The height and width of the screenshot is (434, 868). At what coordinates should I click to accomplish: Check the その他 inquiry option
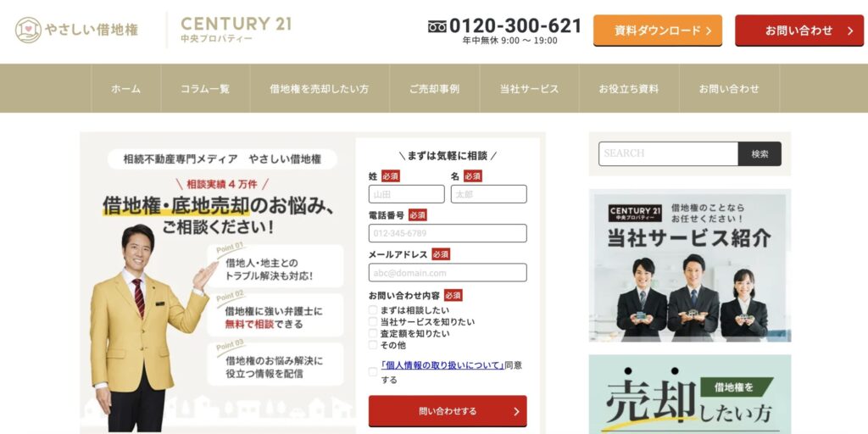click(373, 345)
